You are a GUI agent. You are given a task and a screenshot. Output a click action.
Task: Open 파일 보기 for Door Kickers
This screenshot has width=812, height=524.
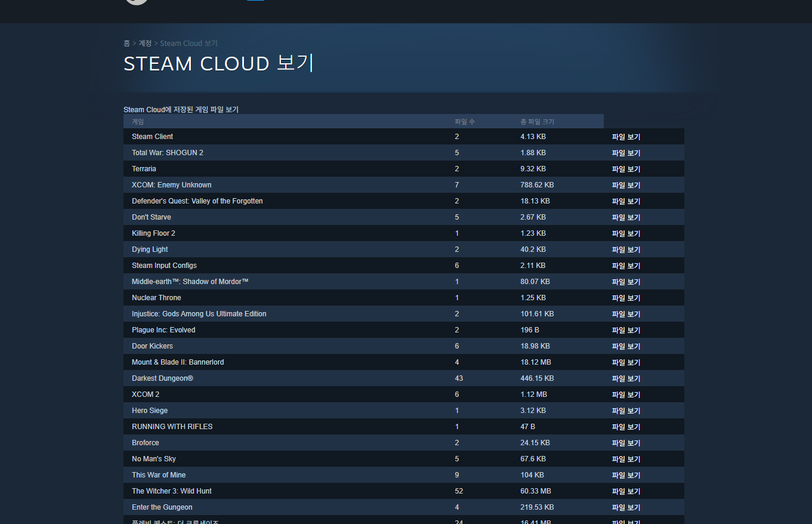pos(626,346)
